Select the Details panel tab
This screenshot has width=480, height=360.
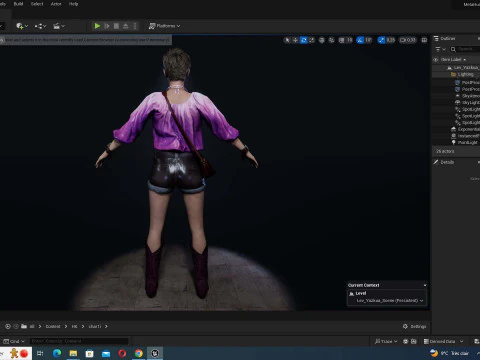pos(444,162)
